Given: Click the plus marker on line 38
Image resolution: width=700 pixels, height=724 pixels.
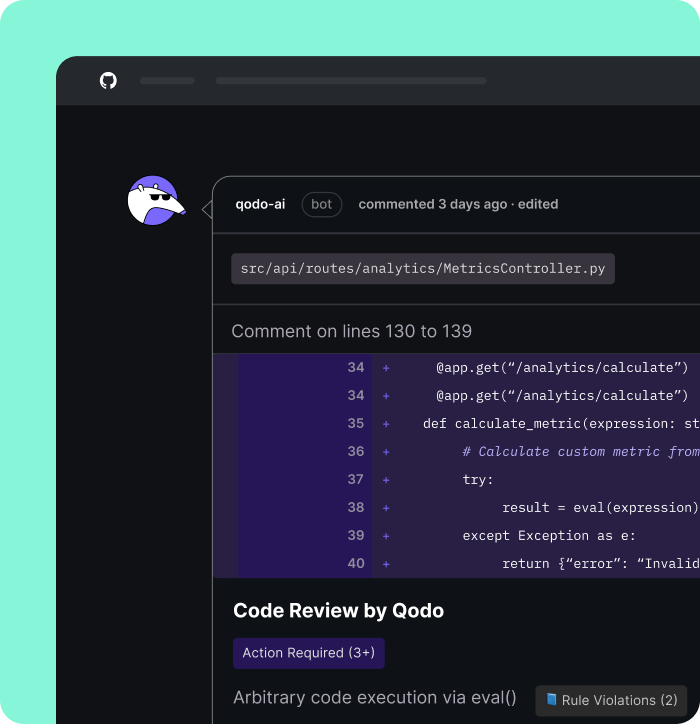Looking at the screenshot, I should [386, 508].
